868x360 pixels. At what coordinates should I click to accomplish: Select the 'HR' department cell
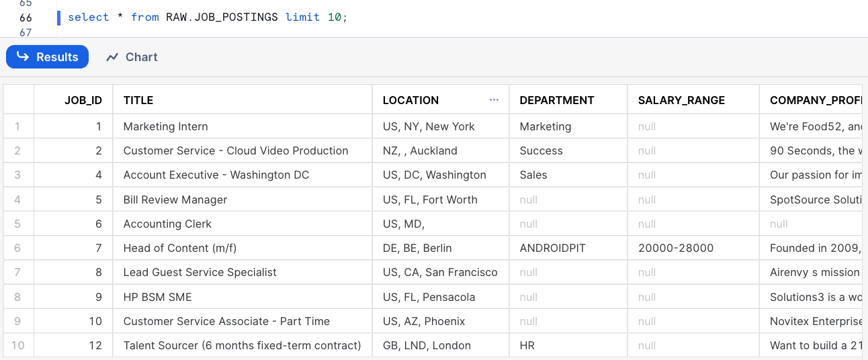[x=528, y=345]
